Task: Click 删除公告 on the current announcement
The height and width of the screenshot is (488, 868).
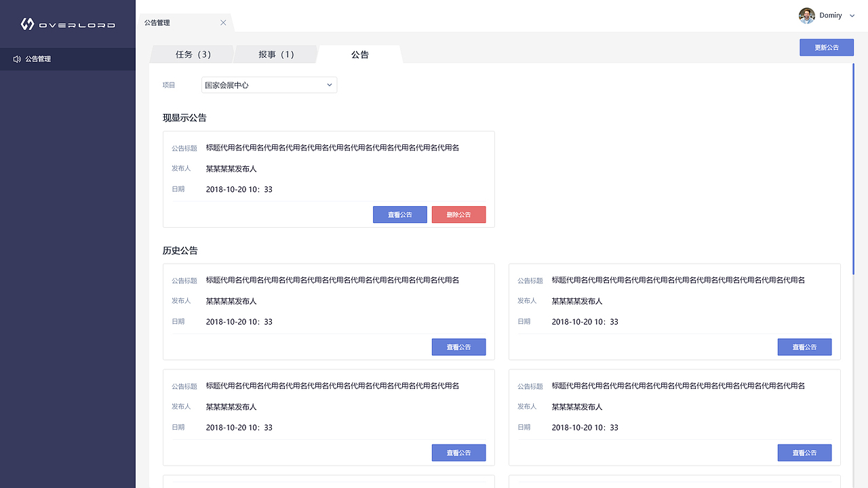Action: pos(458,214)
